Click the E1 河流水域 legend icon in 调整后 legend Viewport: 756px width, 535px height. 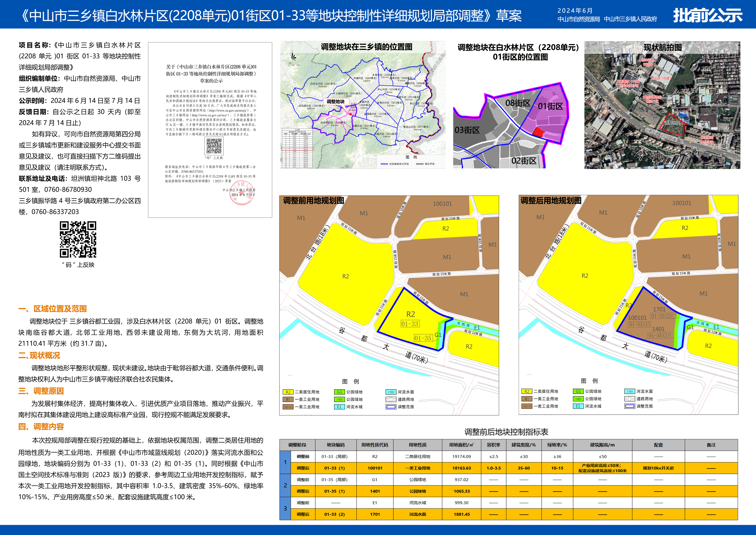coord(578,406)
